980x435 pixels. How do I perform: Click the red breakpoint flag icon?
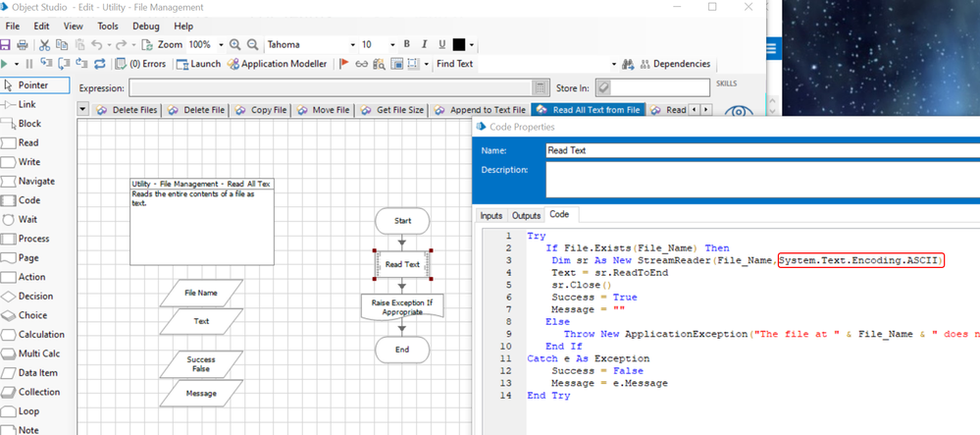pos(343,64)
